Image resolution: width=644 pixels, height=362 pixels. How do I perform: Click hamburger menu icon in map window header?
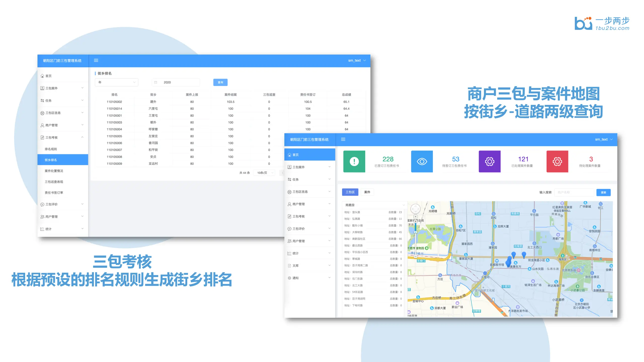coord(343,139)
